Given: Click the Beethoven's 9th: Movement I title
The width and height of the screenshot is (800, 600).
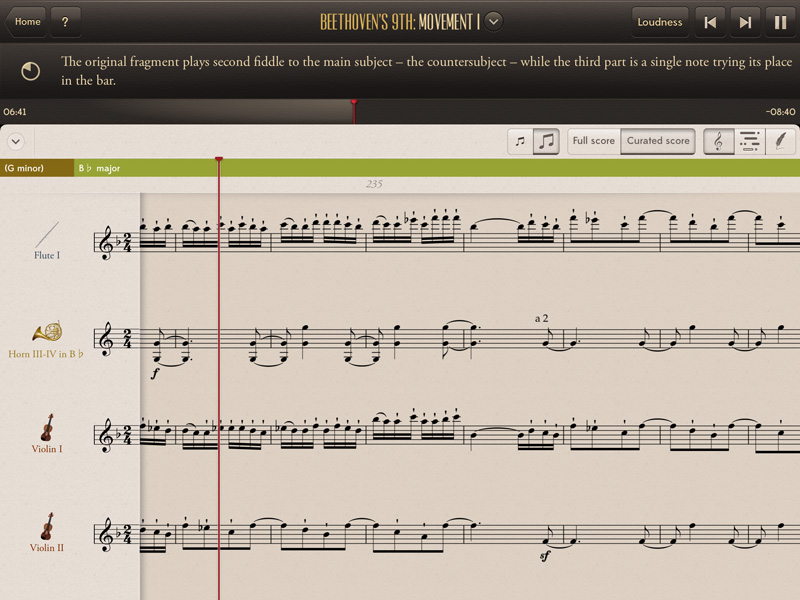Looking at the screenshot, I should [399, 22].
